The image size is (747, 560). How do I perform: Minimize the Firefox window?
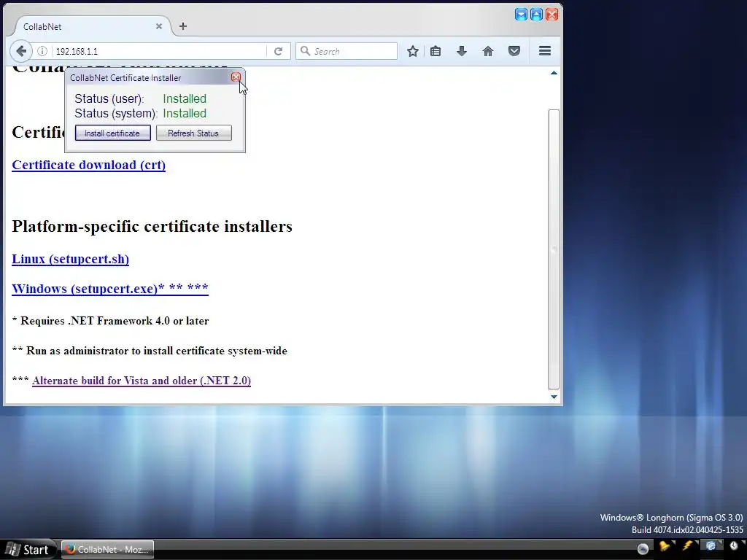click(521, 15)
